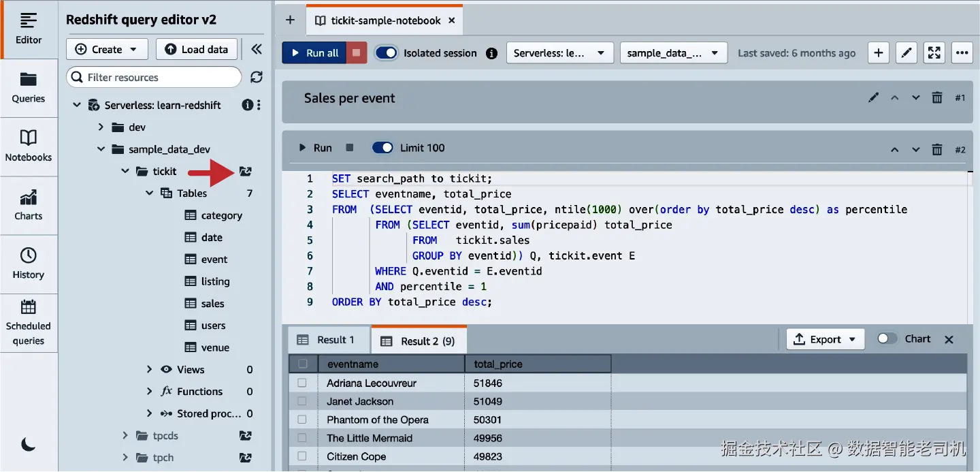Viewport: 980px width, 472px height.
Task: Collapse the sample_data_dev node
Action: point(101,149)
